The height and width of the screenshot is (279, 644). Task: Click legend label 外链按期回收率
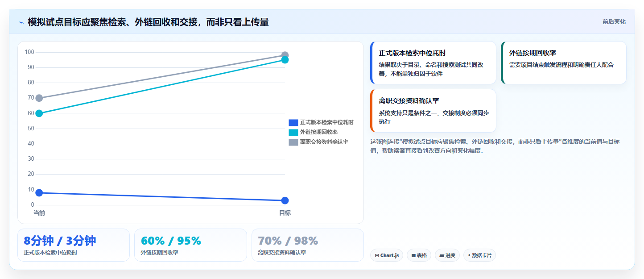[319, 132]
